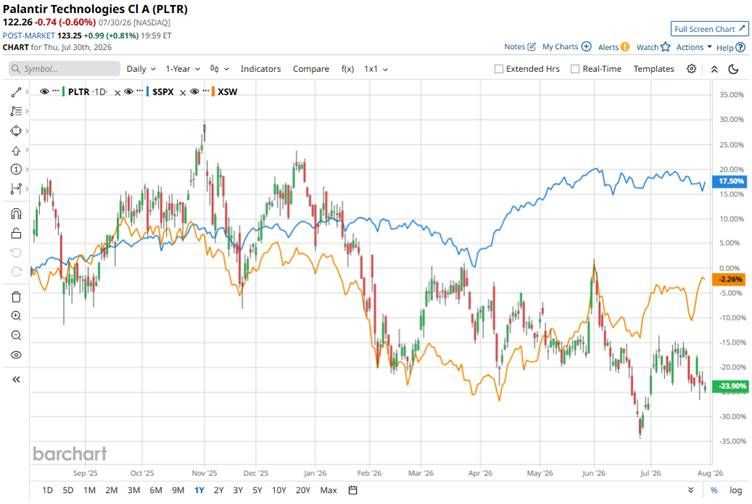Screen dimensions: 752x504
Task: Add PLTR to Watch list
Action: pos(653,47)
